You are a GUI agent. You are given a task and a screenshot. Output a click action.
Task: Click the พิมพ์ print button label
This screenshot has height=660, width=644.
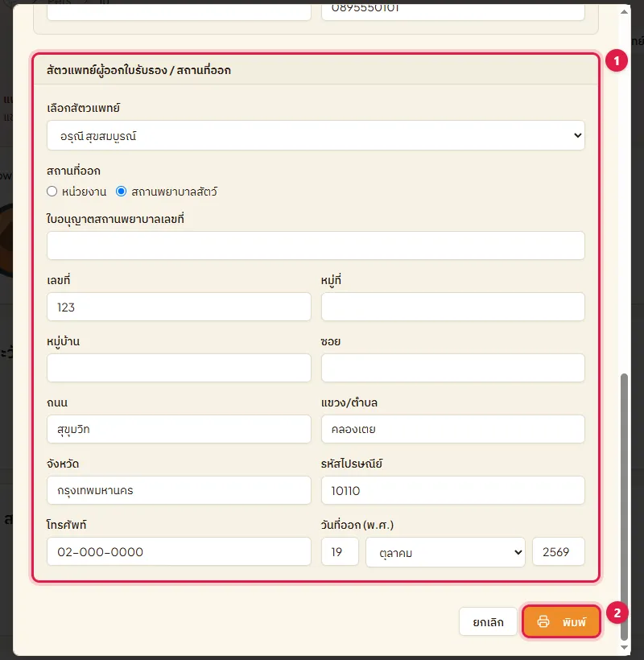pyautogui.click(x=574, y=621)
